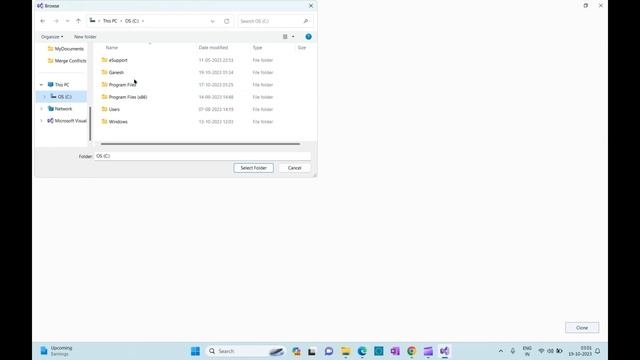Switch to Visual Studio taskbar icon

(444, 351)
